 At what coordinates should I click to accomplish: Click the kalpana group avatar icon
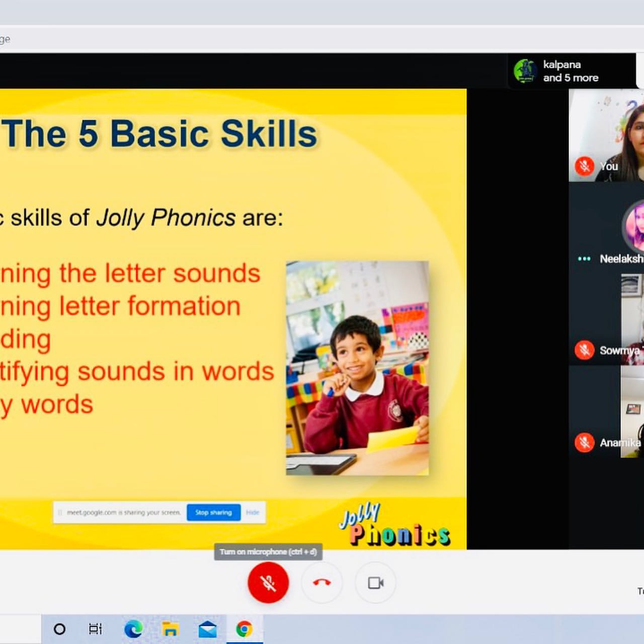click(x=525, y=71)
